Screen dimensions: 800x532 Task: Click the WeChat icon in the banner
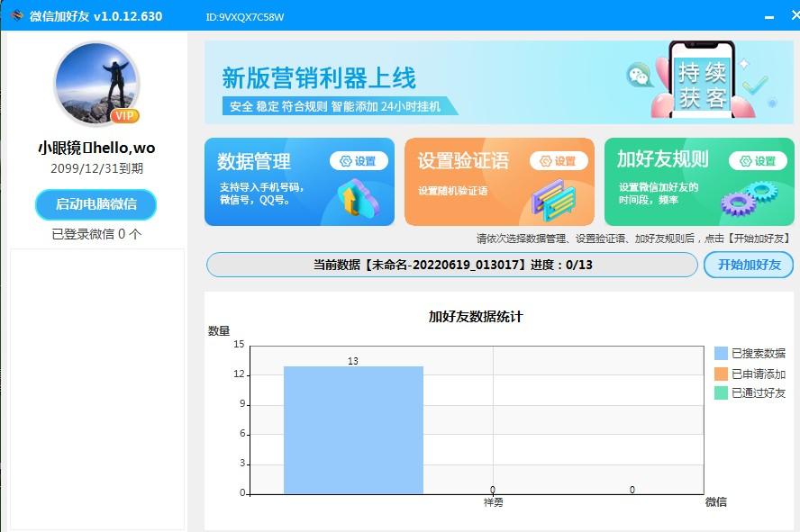click(639, 76)
